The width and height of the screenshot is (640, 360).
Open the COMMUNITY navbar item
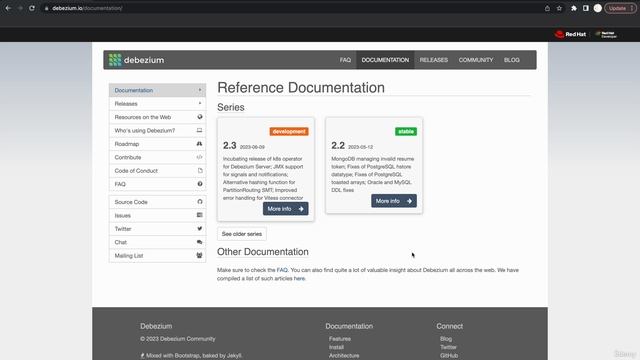(x=476, y=60)
